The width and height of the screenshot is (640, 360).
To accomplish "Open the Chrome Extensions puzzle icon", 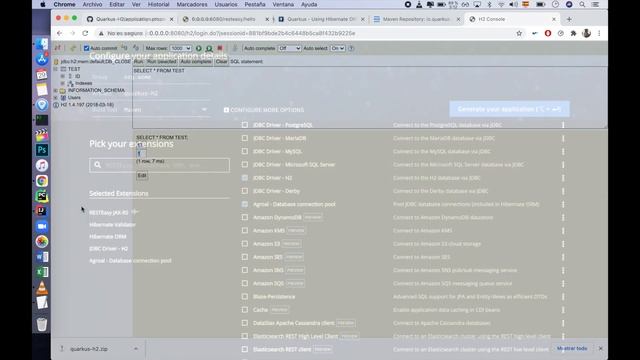I will point(573,33).
